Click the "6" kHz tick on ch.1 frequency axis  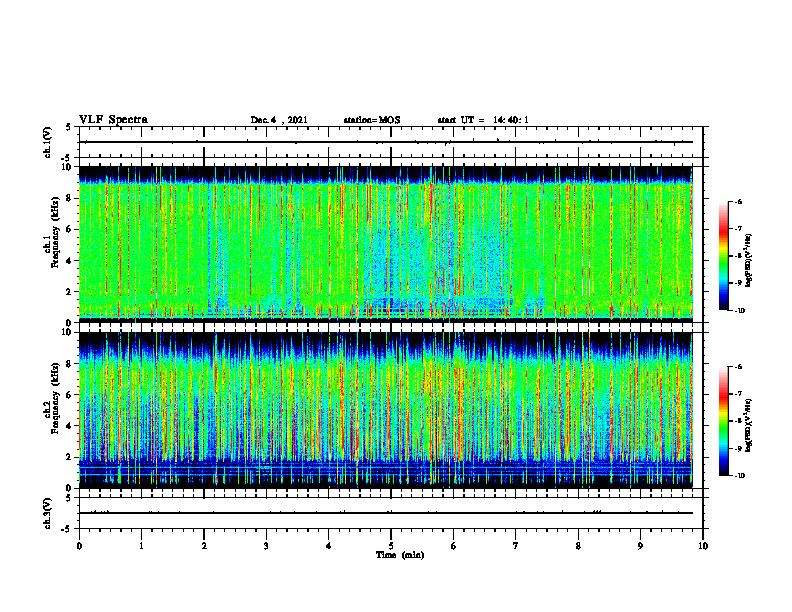(70, 229)
